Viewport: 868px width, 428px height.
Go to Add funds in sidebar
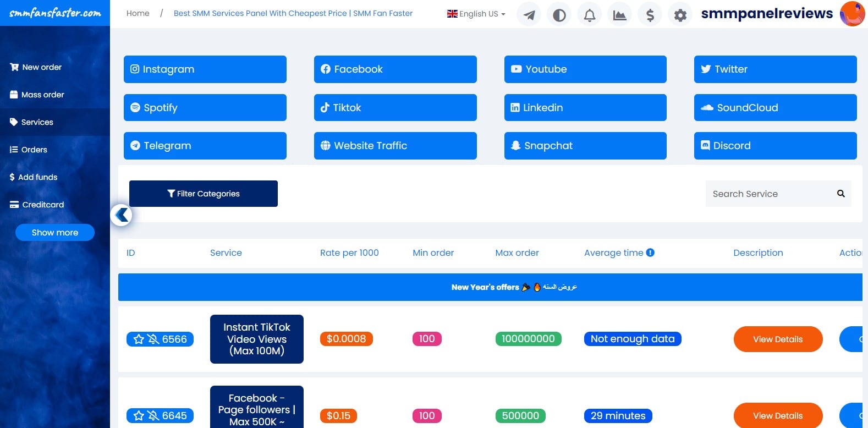37,177
